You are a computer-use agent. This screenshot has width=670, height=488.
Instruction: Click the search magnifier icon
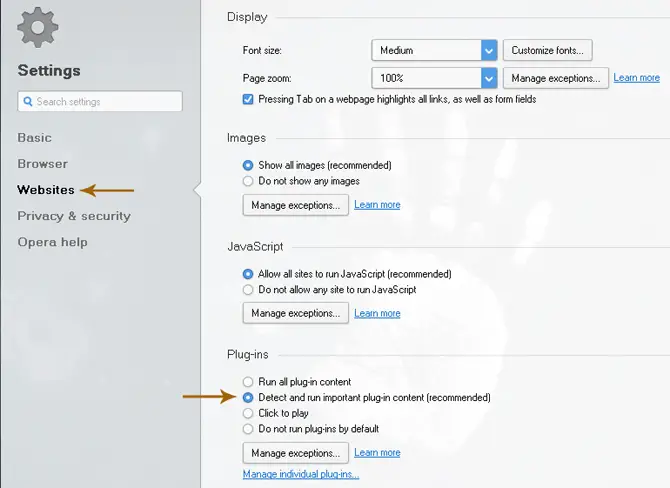(28, 102)
